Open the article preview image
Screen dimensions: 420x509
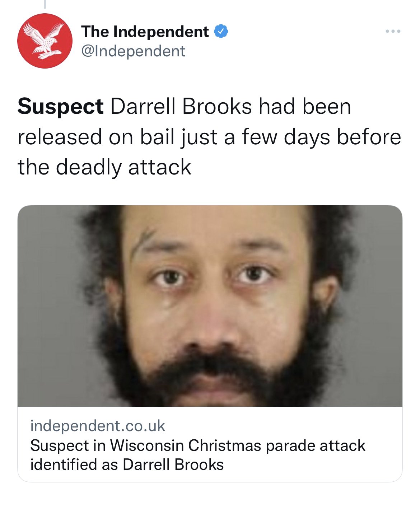(210, 306)
